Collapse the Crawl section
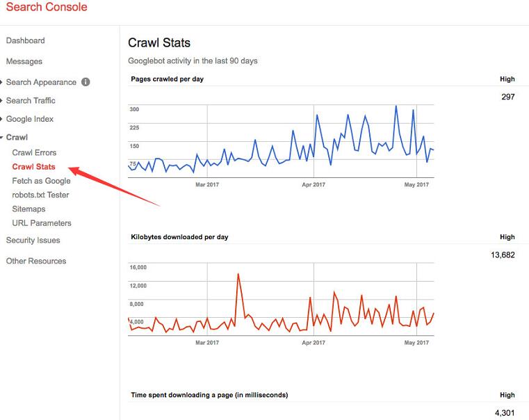529x420 pixels. [17, 138]
